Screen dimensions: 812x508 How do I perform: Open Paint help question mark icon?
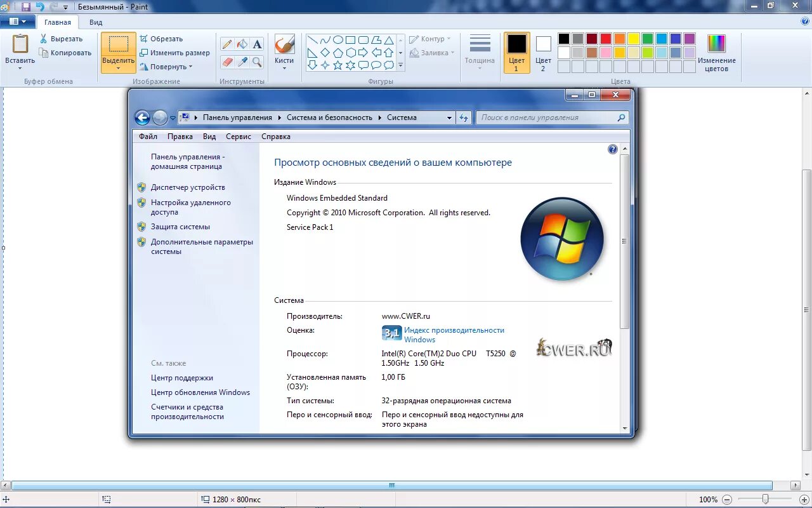pos(805,21)
